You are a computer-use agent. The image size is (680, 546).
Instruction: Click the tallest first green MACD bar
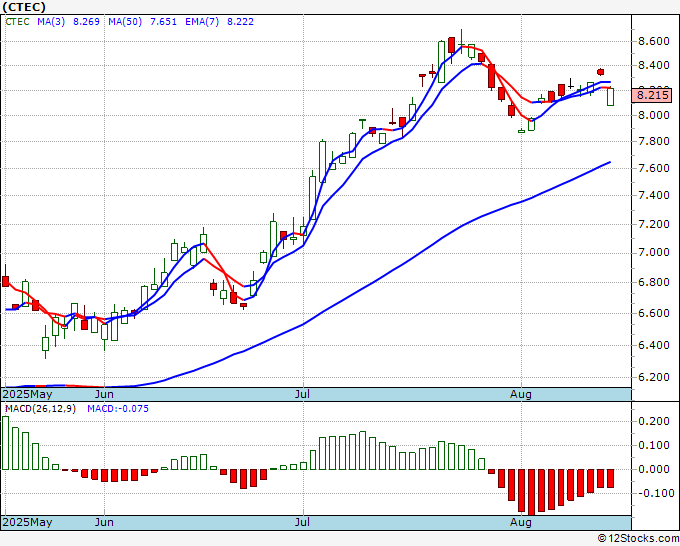point(6,443)
